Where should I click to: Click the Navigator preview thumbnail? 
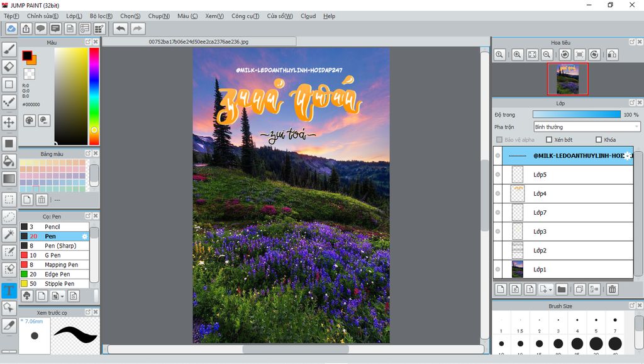pos(567,79)
